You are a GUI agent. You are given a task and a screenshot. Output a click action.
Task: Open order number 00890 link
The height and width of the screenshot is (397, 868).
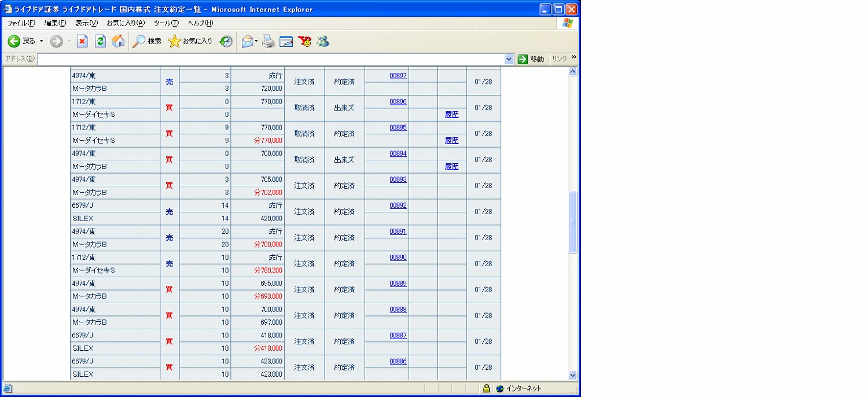[x=398, y=258]
